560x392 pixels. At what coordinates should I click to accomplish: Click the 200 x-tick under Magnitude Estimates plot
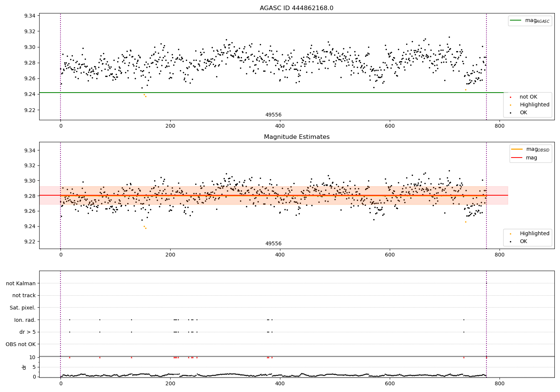(x=170, y=255)
